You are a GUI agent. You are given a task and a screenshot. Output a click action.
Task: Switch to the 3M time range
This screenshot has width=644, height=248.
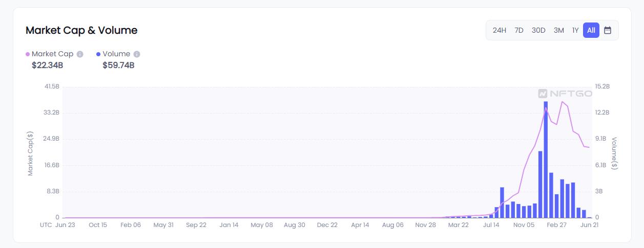(558, 30)
